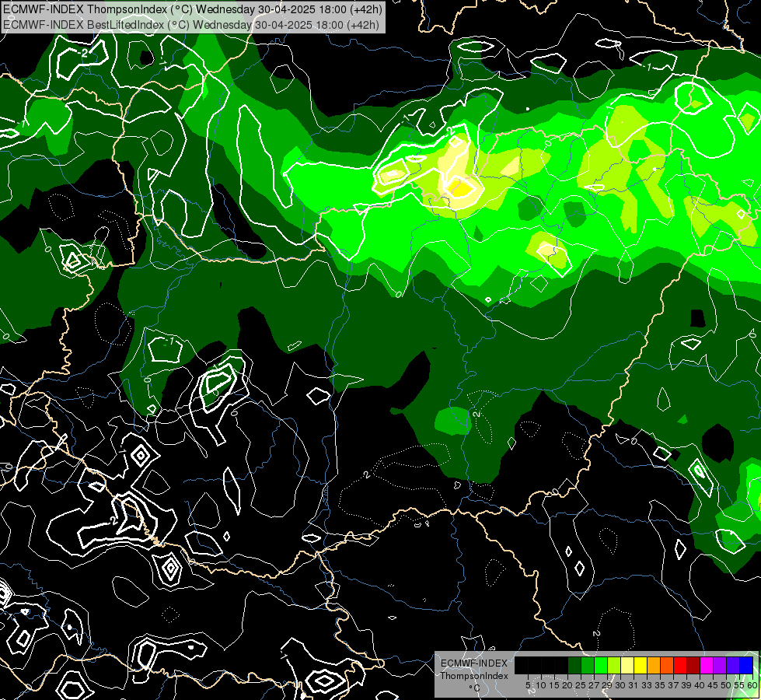The width and height of the screenshot is (761, 700).
Task: Select the pale yellow 30–31 legend swatch
Action: (x=627, y=666)
